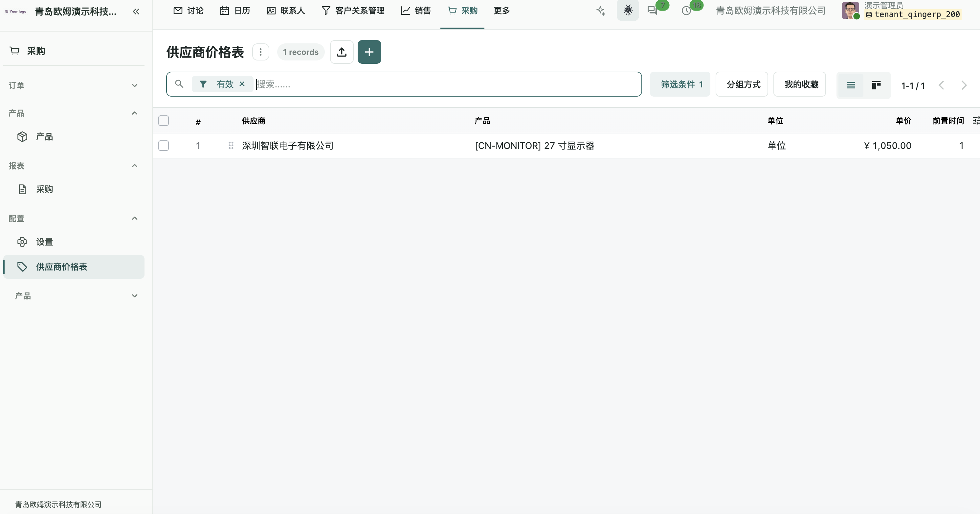Viewport: 980px width, 514px height.
Task: Open the 分组方式 group-by dropdown
Action: coord(742,84)
